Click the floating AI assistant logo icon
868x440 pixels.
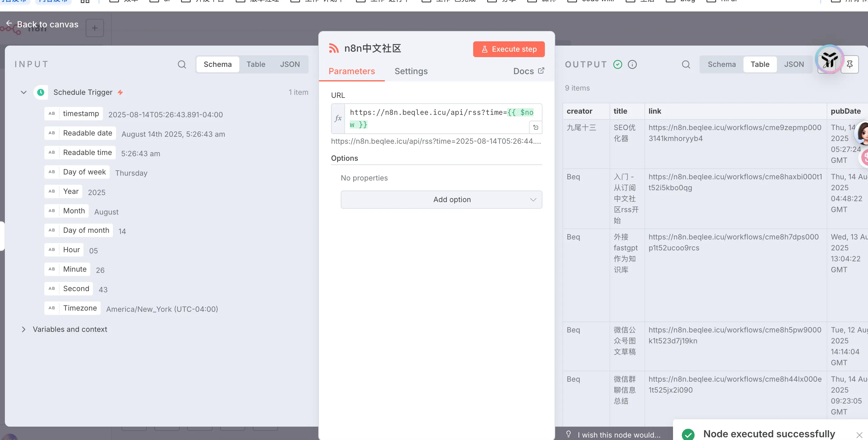pyautogui.click(x=829, y=59)
